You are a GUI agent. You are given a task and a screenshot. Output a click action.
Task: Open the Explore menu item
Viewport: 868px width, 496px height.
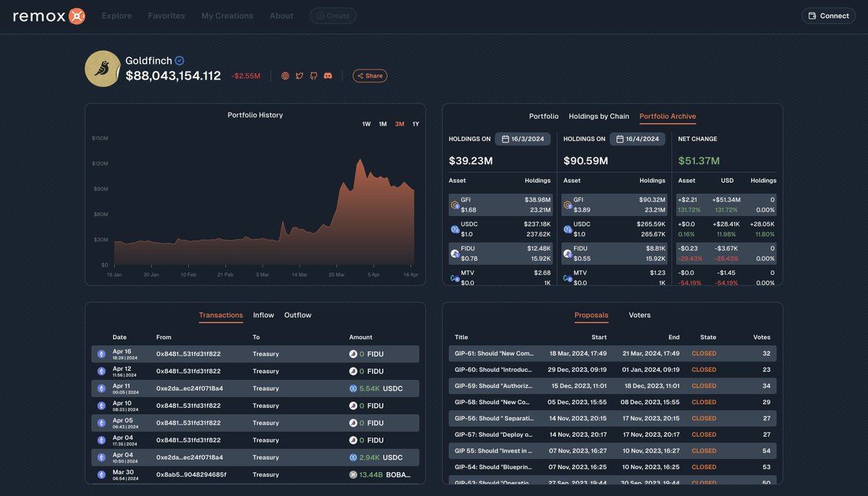(116, 14)
